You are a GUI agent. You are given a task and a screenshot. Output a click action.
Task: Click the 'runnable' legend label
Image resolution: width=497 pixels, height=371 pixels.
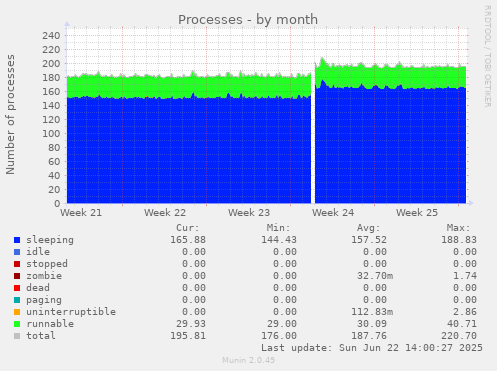pyautogui.click(x=50, y=324)
